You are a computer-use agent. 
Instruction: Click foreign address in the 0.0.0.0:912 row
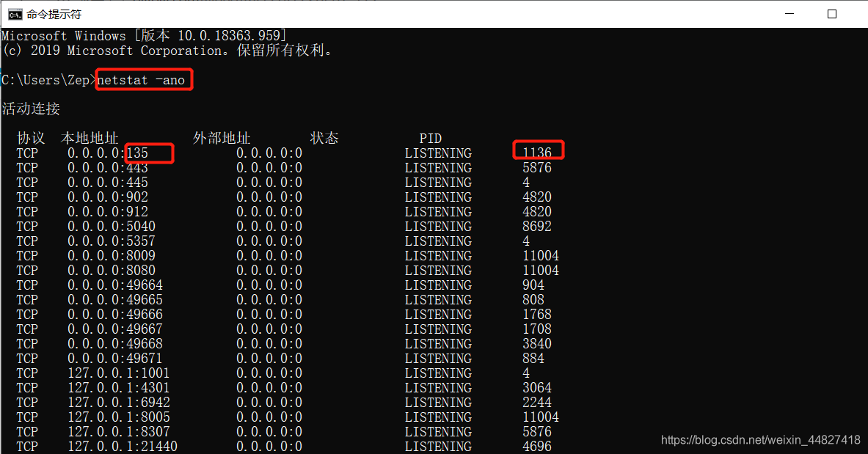pyautogui.click(x=269, y=211)
